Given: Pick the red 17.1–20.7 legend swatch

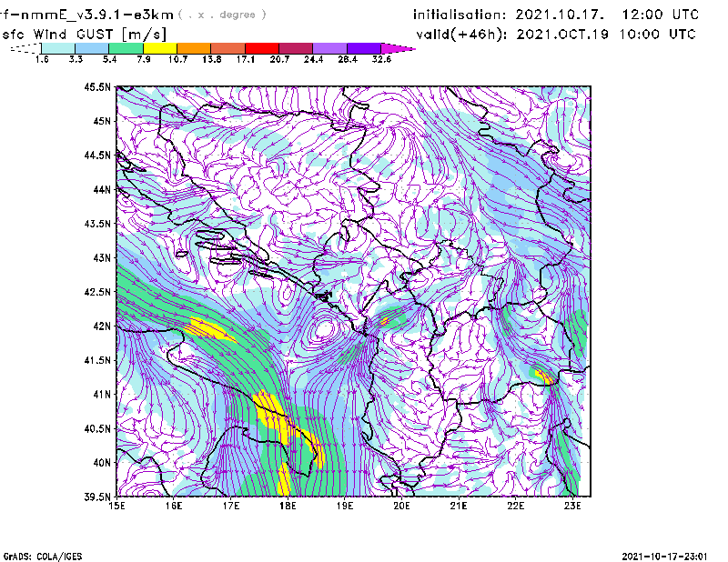Looking at the screenshot, I should click(x=262, y=48).
